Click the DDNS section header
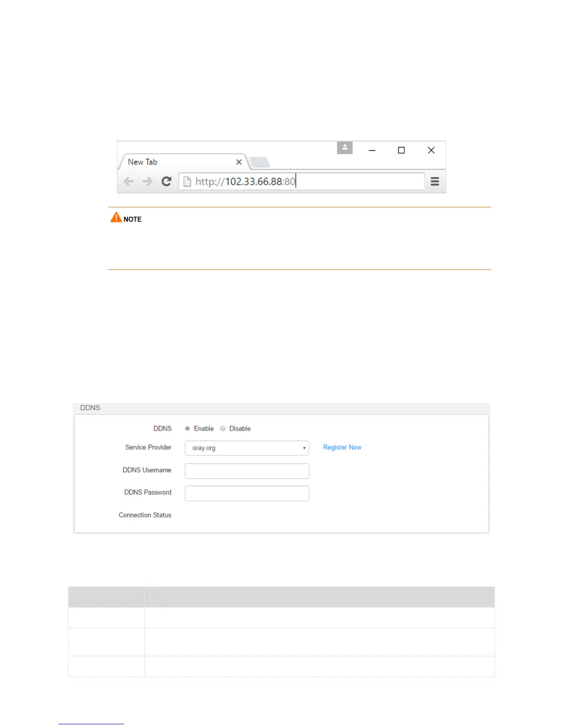Image resolution: width=563 pixels, height=728 pixels. (90, 408)
